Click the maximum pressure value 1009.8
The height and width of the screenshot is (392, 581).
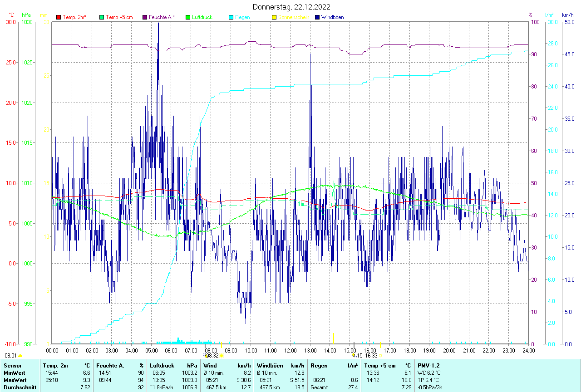(189, 380)
